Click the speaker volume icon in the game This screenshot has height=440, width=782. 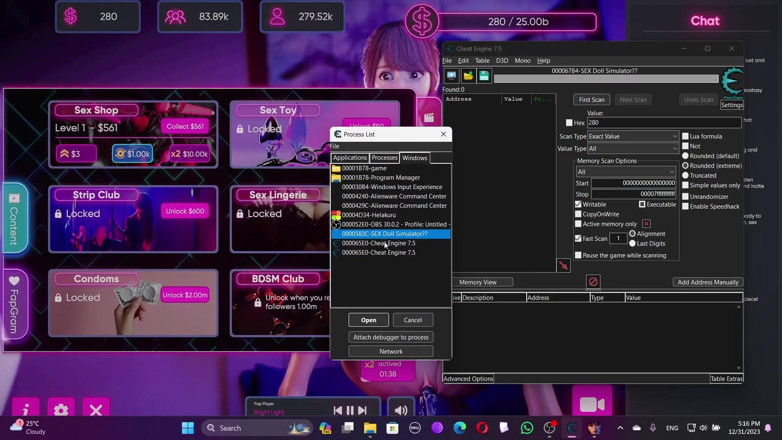[401, 410]
